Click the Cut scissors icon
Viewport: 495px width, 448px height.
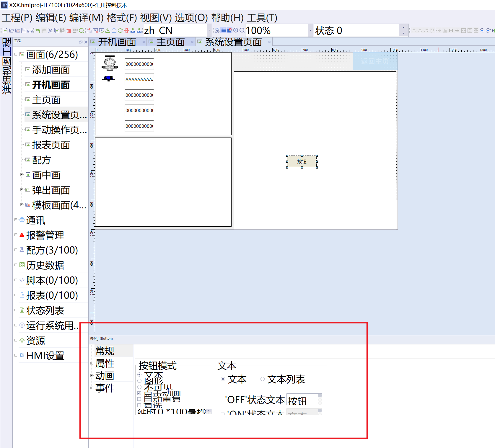pyautogui.click(x=50, y=30)
